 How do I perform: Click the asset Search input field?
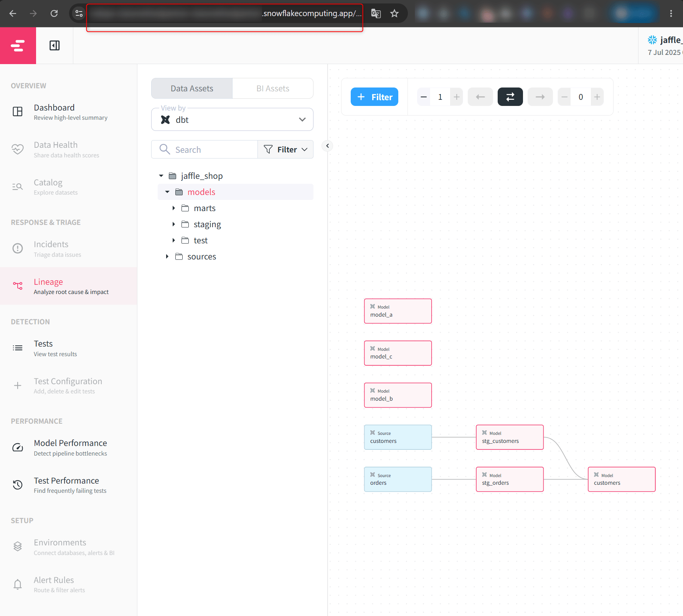click(205, 149)
